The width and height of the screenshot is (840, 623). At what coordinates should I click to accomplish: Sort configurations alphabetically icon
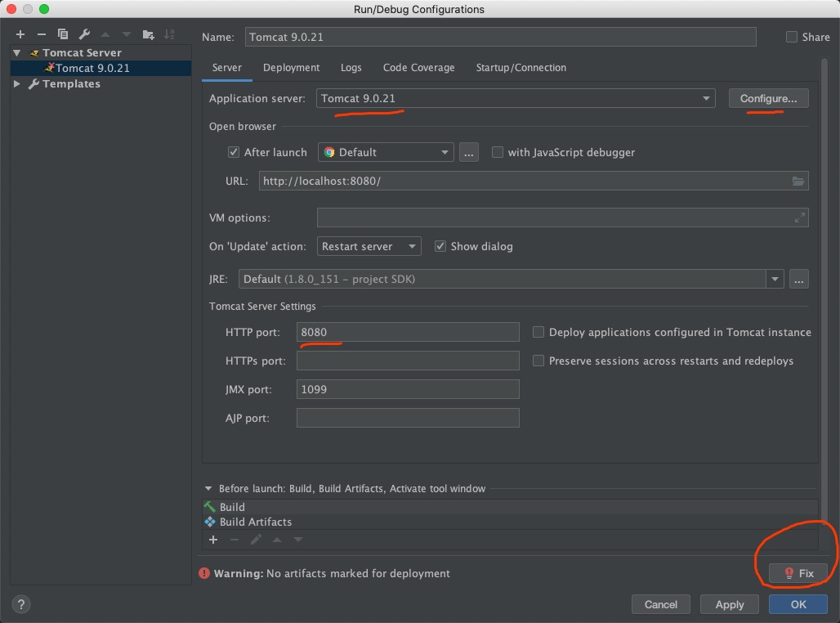click(x=169, y=34)
